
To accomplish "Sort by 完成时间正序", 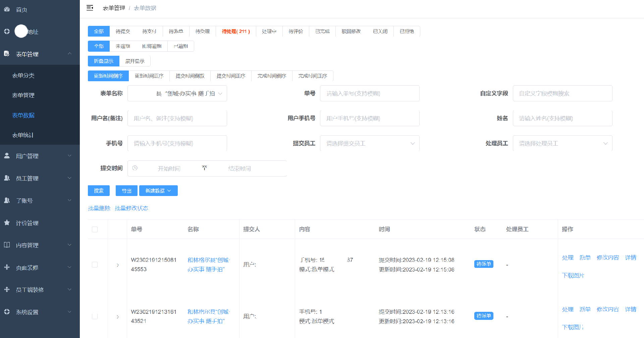I will [313, 76].
